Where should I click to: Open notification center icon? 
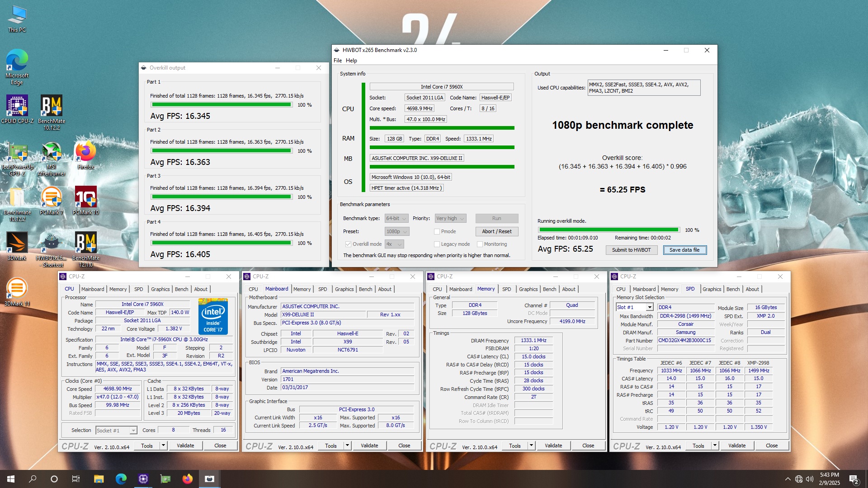[x=854, y=479]
